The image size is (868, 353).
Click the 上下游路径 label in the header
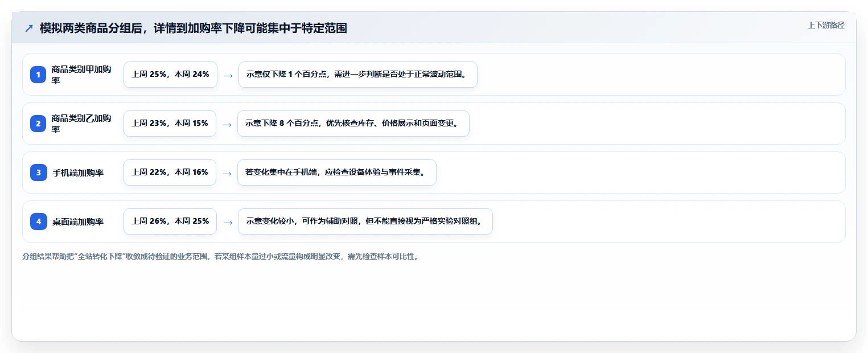(826, 25)
